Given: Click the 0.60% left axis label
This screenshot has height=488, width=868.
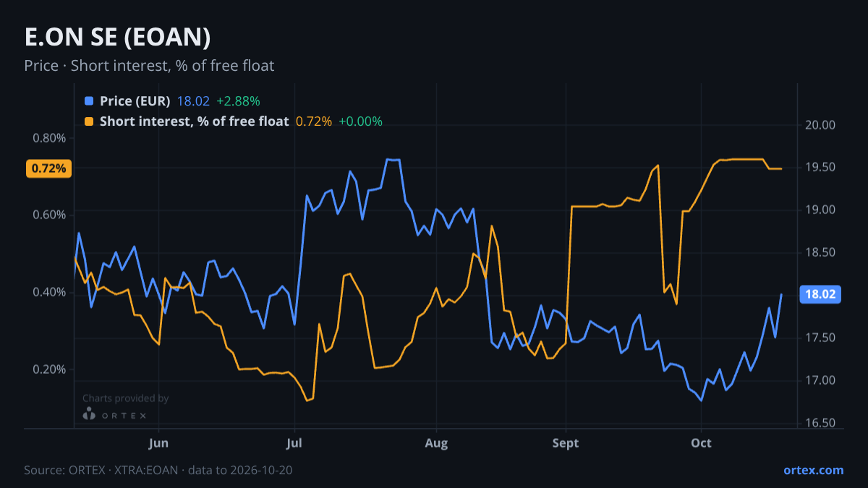Looking at the screenshot, I should pos(50,215).
